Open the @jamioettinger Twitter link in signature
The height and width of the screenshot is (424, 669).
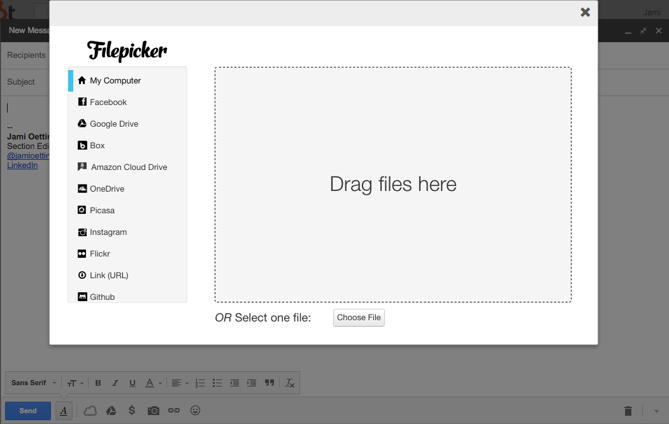[x=28, y=156]
